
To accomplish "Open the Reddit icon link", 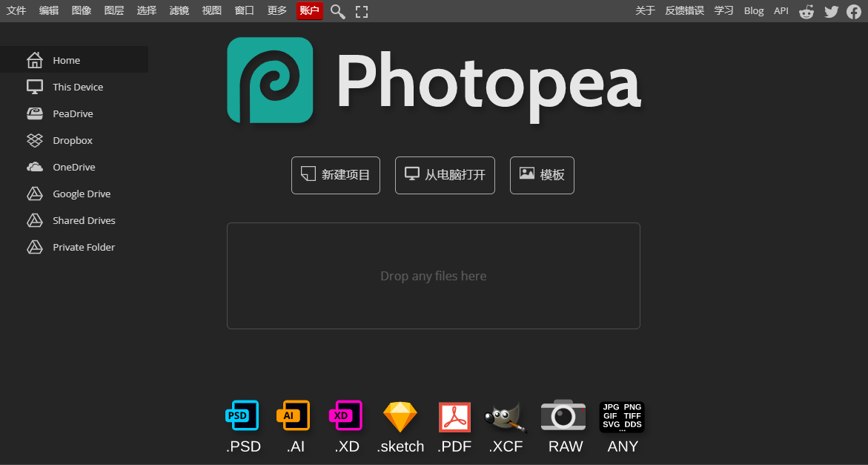I will click(x=806, y=12).
